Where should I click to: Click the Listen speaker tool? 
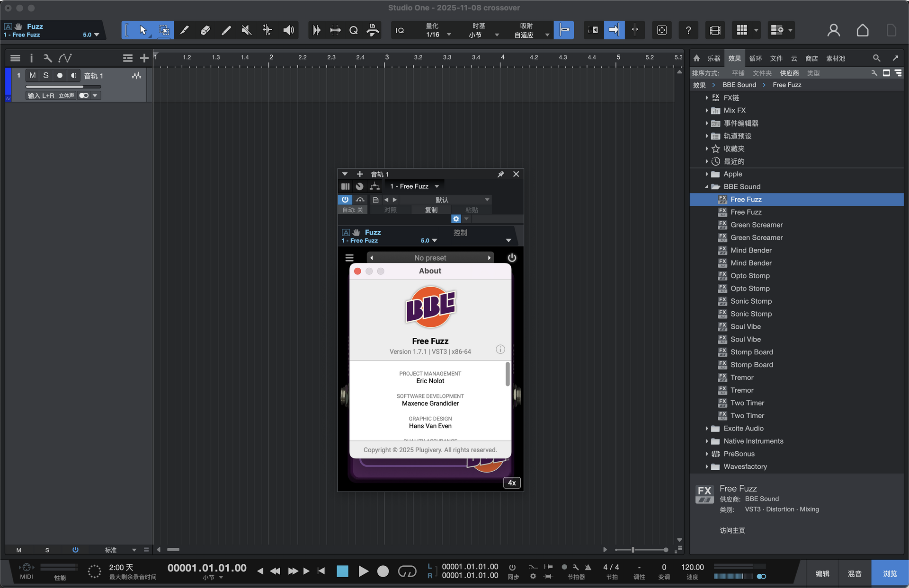pos(288,30)
